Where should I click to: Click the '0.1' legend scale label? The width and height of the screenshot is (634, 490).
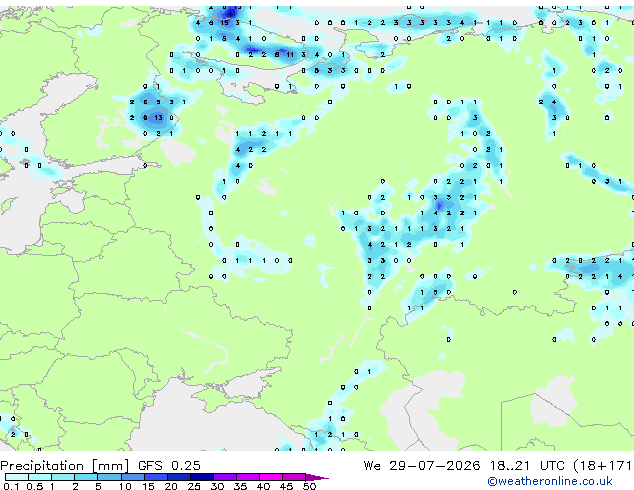coord(11,486)
